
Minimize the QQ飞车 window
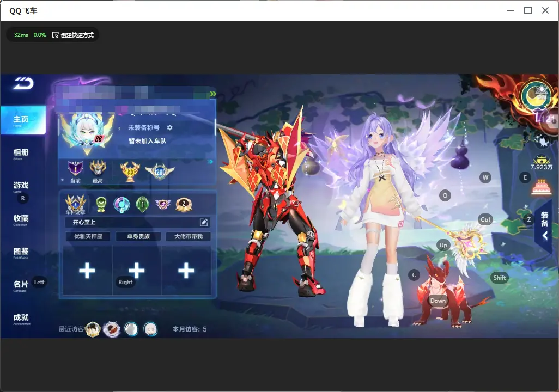[511, 10]
